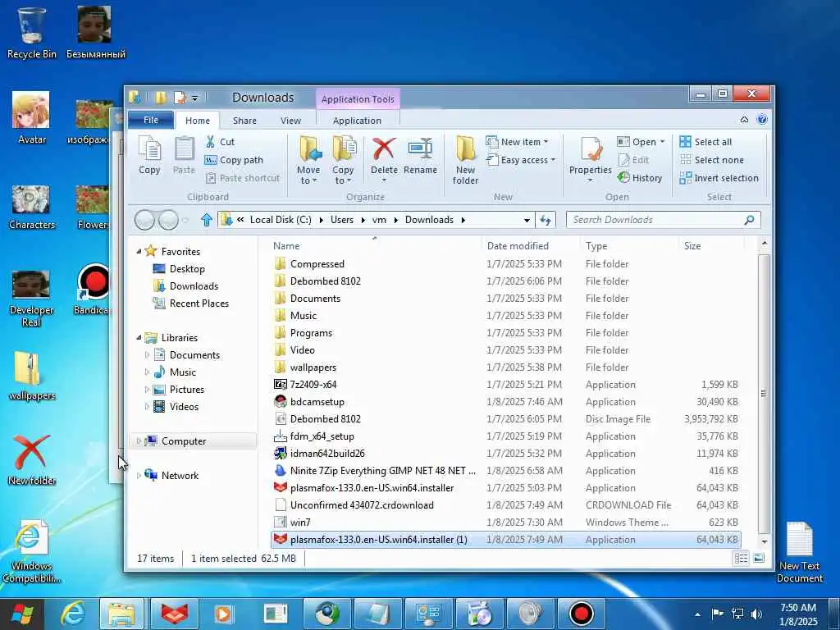The image size is (840, 630).
Task: Click Select all in ribbon
Action: pos(705,142)
